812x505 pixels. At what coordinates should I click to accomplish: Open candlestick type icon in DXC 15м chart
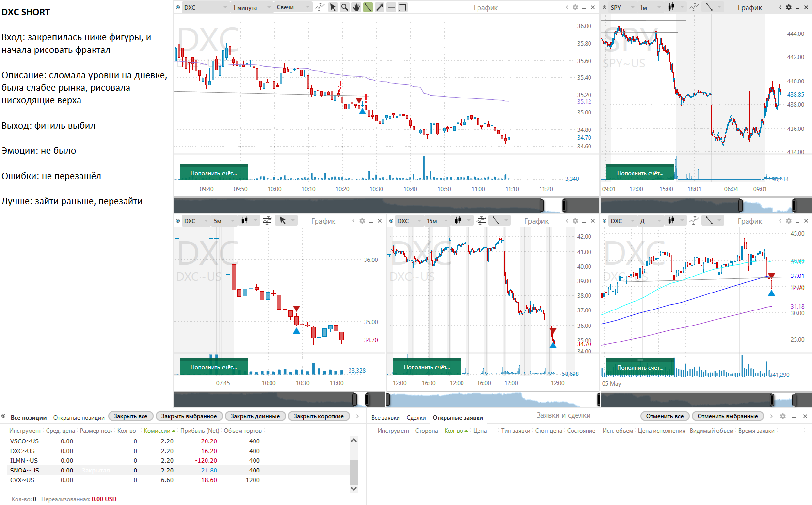pyautogui.click(x=458, y=221)
